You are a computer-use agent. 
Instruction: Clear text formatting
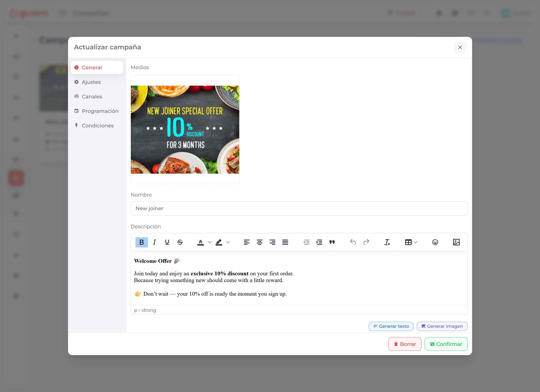pos(387,242)
